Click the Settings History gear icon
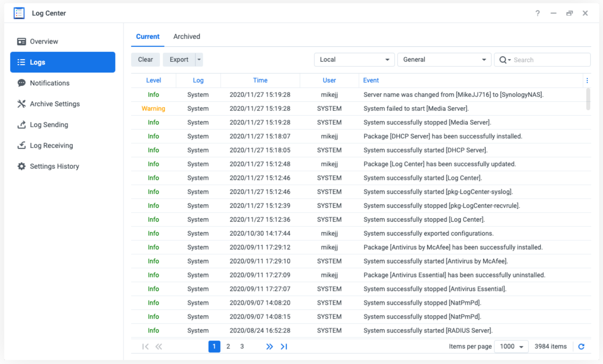The image size is (603, 364). [x=21, y=166]
